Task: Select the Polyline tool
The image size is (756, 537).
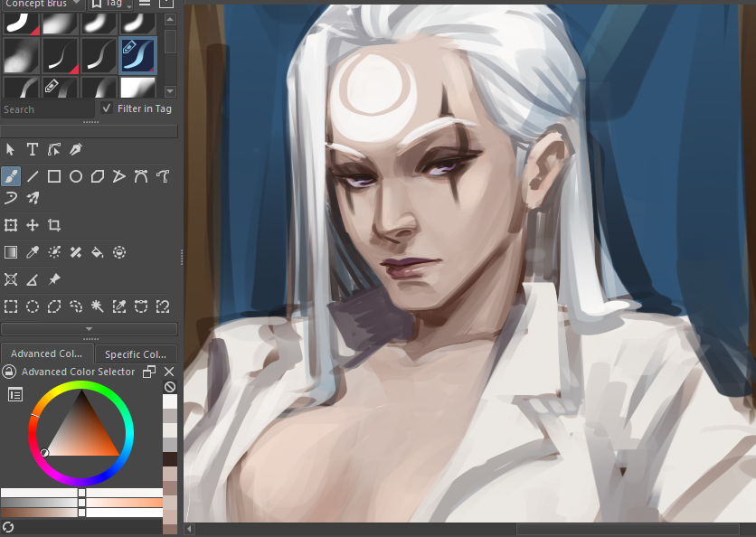Action: (119, 176)
